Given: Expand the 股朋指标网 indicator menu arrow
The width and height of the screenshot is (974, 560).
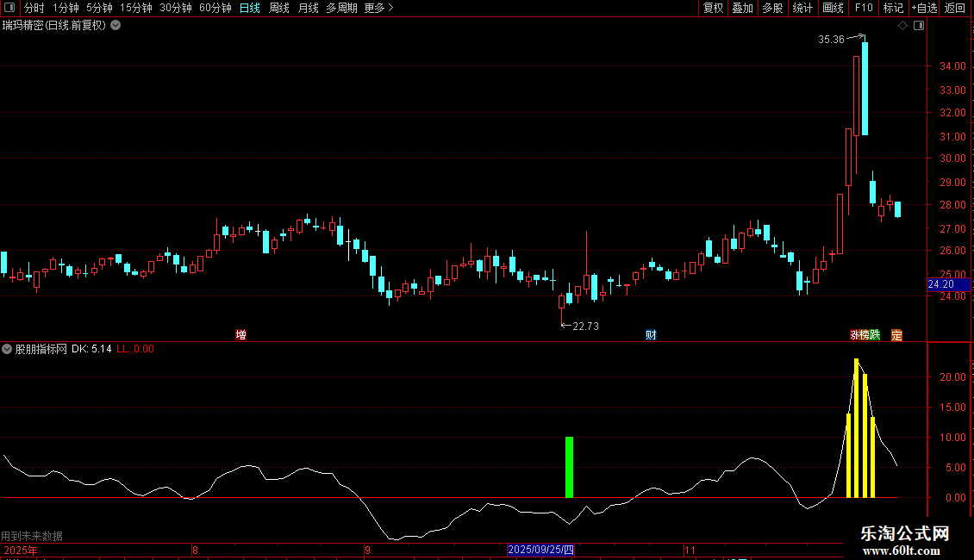Looking at the screenshot, I should 7,349.
